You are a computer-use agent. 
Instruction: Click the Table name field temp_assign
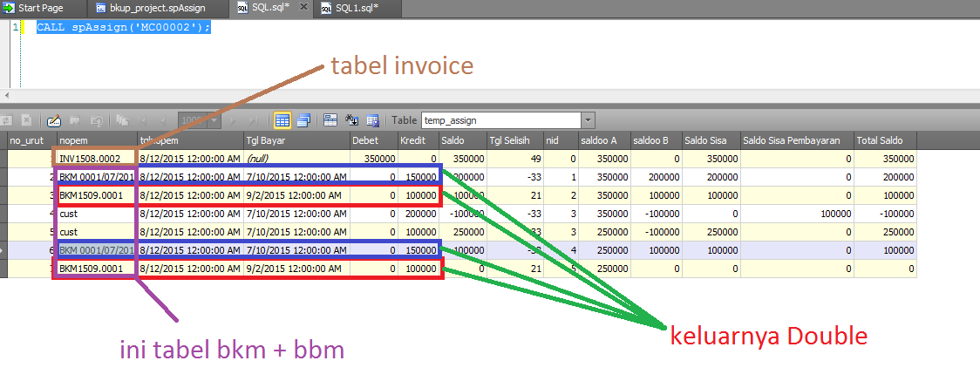pos(500,120)
